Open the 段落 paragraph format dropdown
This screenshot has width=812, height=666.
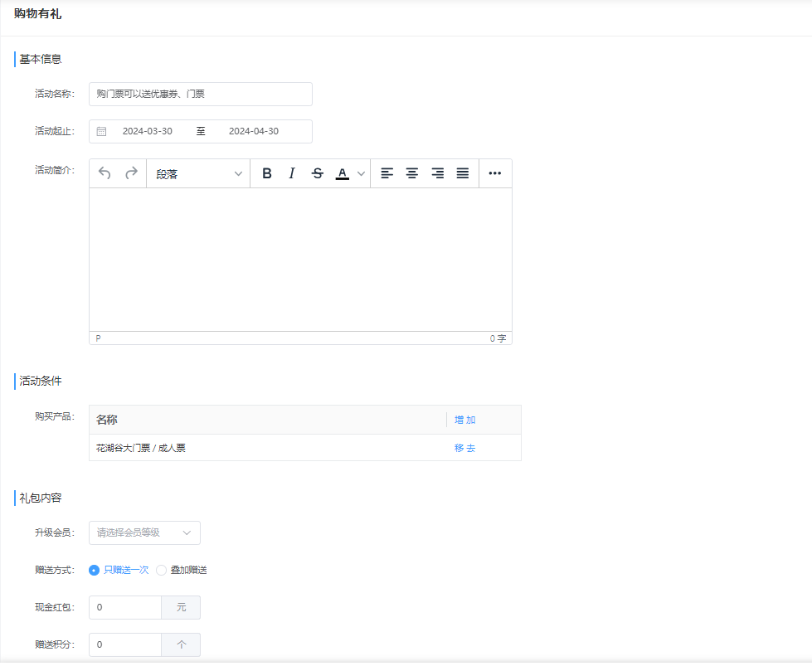click(x=198, y=173)
